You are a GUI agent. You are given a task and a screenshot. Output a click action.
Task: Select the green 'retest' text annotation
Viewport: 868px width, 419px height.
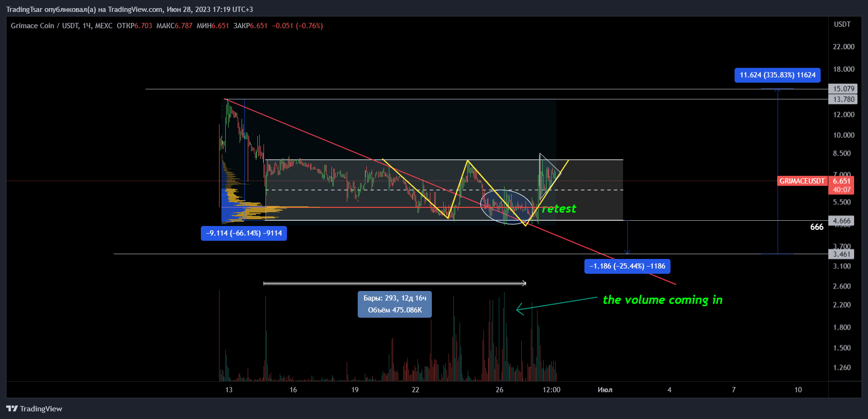[559, 209]
